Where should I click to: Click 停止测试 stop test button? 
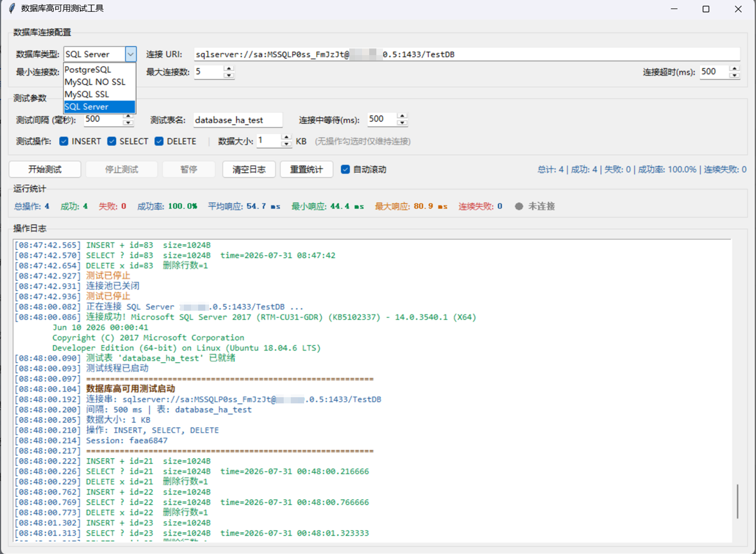coord(122,170)
